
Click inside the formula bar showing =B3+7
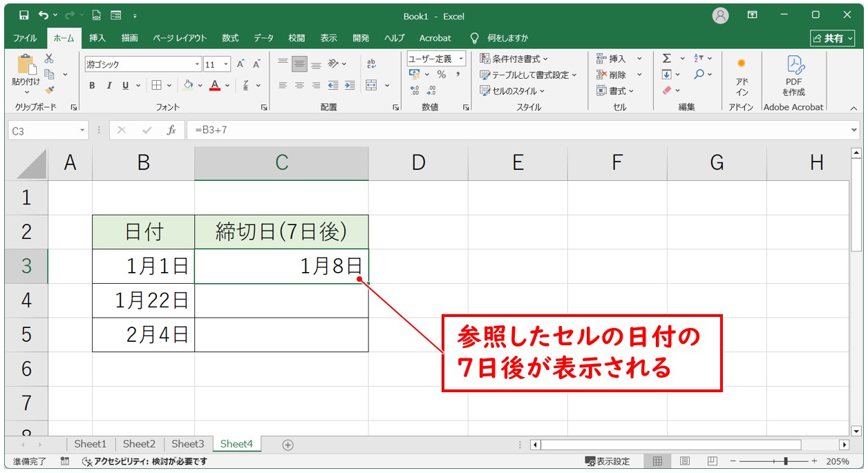(x=276, y=128)
